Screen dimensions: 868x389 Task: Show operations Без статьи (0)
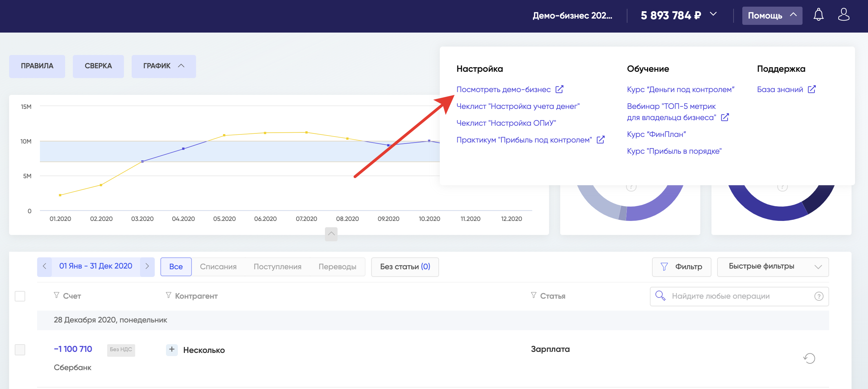click(x=405, y=267)
